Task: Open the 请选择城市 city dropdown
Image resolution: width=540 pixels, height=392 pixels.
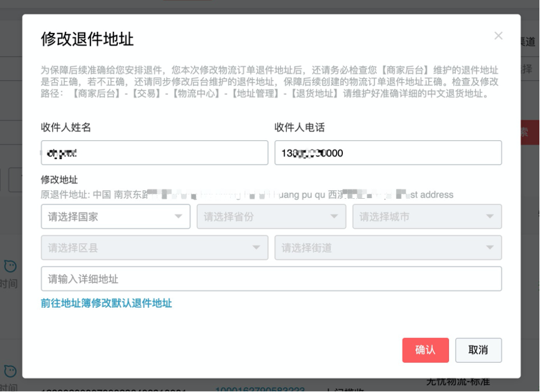Action: 427,216
